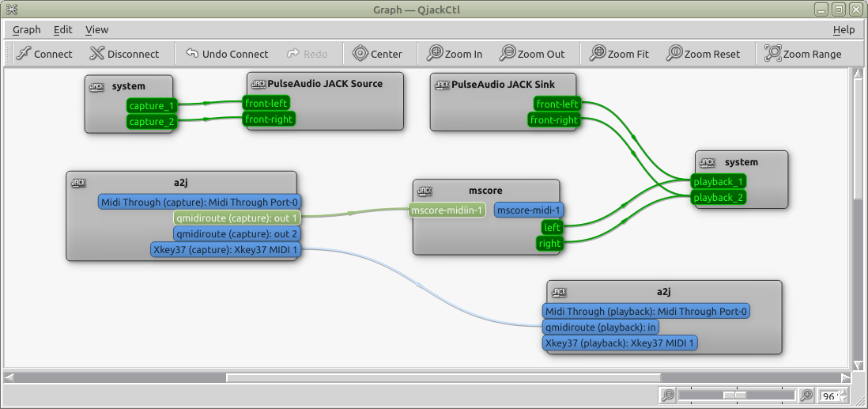Screen dimensions: 868x409
Task: Click the JACK icon on the mscore node
Action: coord(425,191)
